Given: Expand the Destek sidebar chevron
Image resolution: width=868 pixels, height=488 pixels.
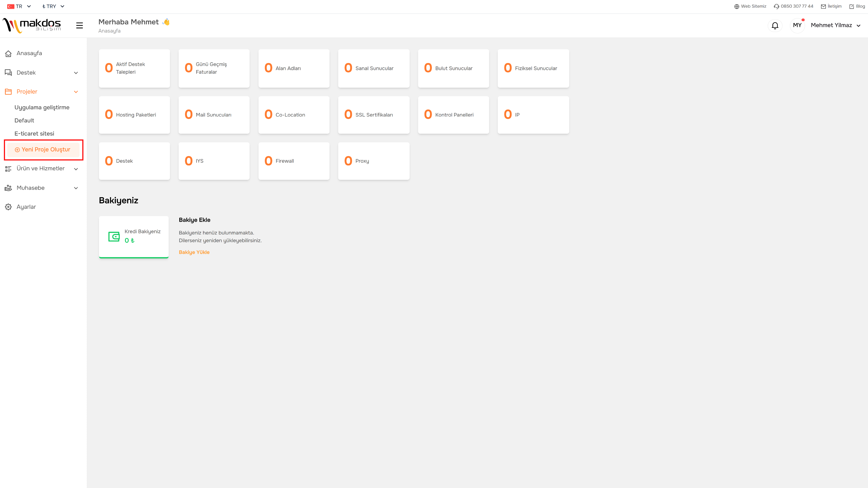Looking at the screenshot, I should 76,73.
